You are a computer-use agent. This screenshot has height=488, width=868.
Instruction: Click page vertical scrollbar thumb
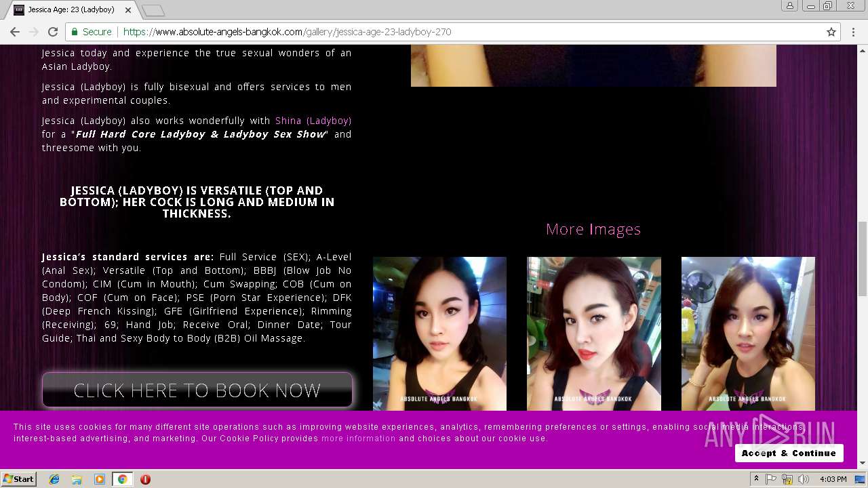click(x=863, y=258)
